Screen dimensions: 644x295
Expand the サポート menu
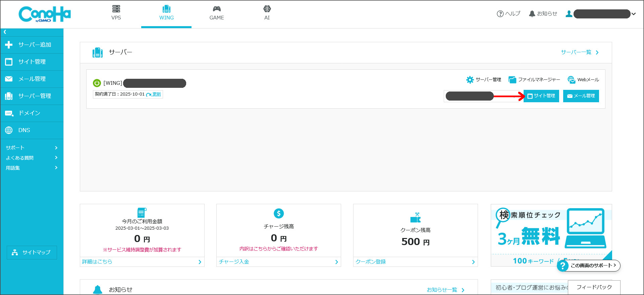32,148
